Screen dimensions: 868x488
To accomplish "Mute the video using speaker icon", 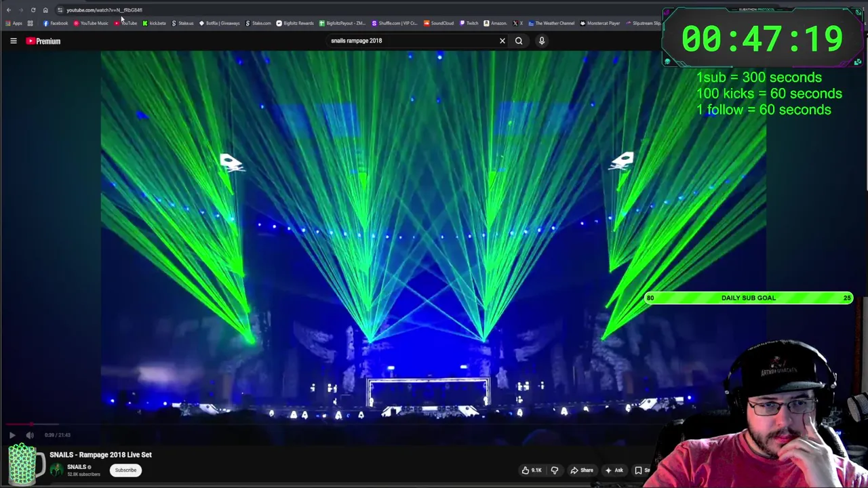I will tap(30, 435).
